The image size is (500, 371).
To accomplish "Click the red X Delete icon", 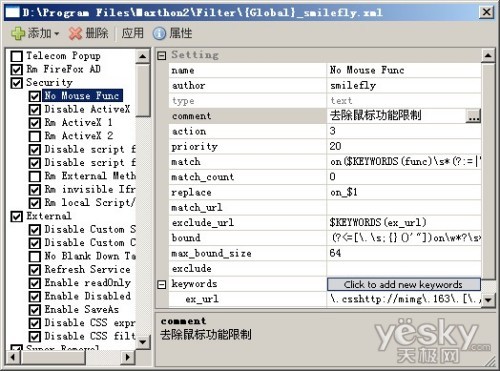I will (x=76, y=33).
